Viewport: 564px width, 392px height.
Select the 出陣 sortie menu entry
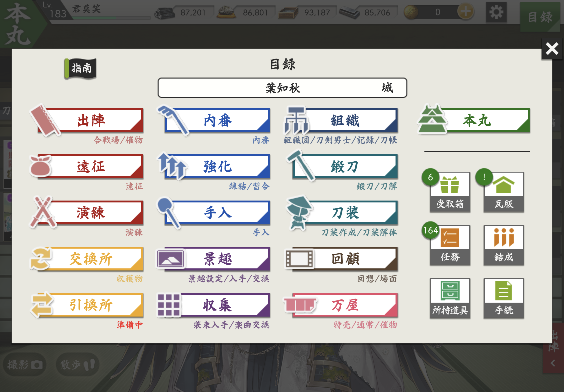[87, 120]
